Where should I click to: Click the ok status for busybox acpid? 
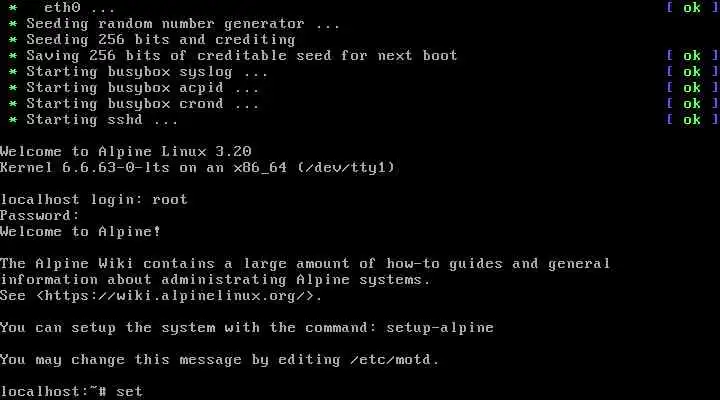point(692,88)
